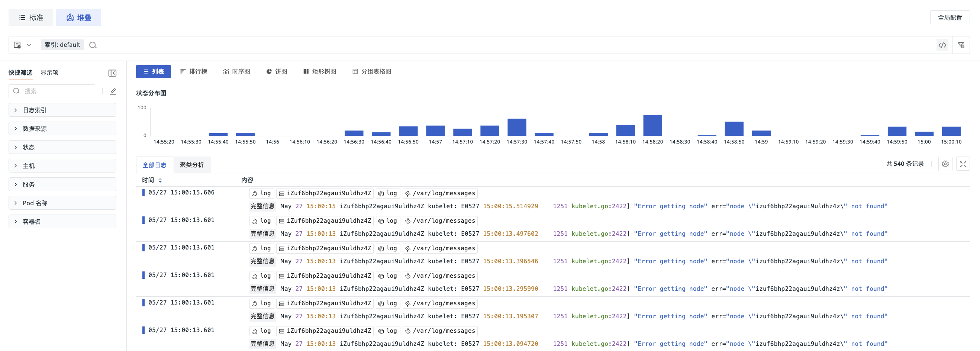
Task: Select the 快捷筛选 tab
Action: tap(20, 73)
